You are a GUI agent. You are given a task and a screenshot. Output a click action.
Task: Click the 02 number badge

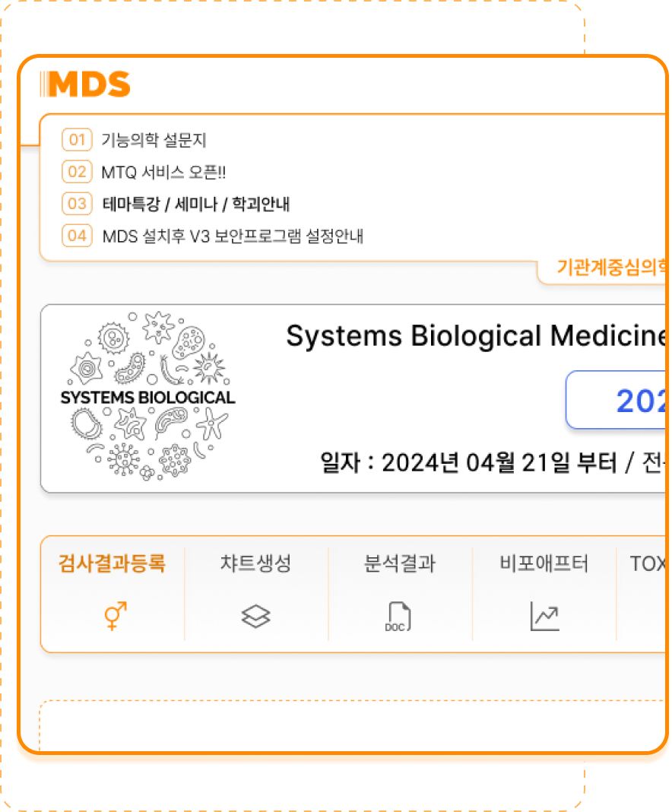click(77, 172)
